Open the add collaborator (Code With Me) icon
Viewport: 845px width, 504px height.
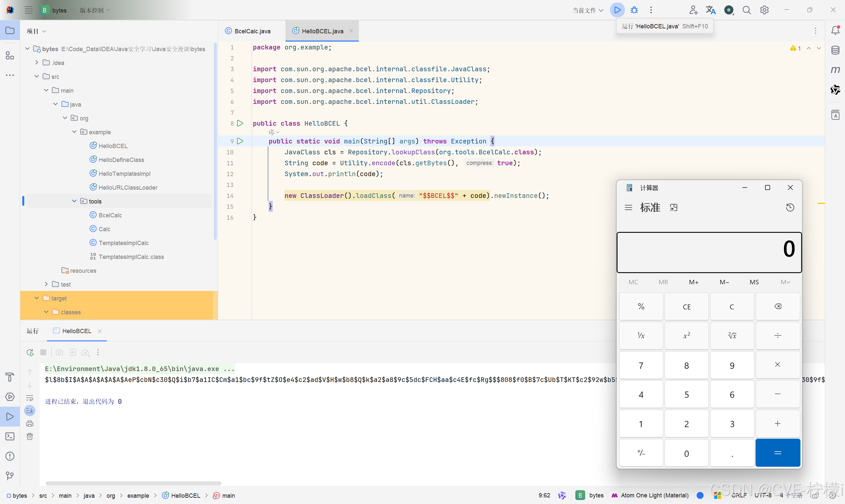tap(693, 10)
